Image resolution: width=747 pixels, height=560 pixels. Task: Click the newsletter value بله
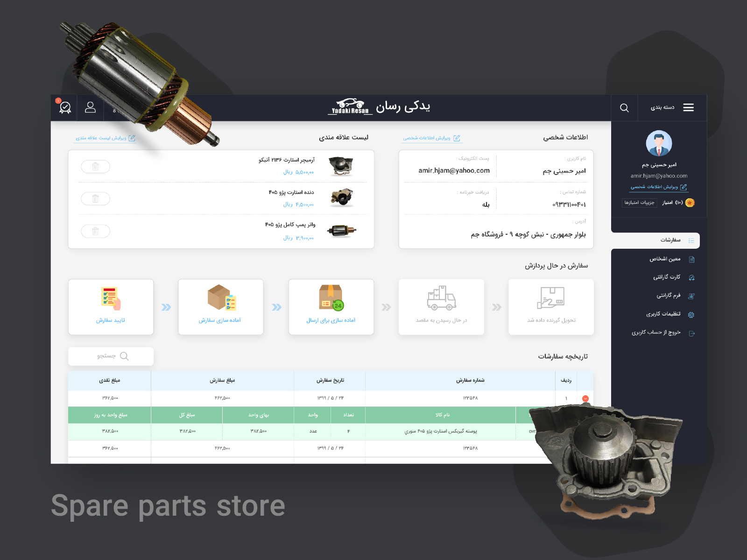[486, 204]
